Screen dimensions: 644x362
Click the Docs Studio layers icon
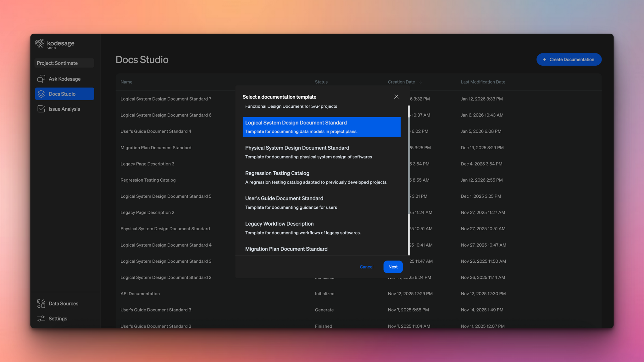(x=41, y=94)
